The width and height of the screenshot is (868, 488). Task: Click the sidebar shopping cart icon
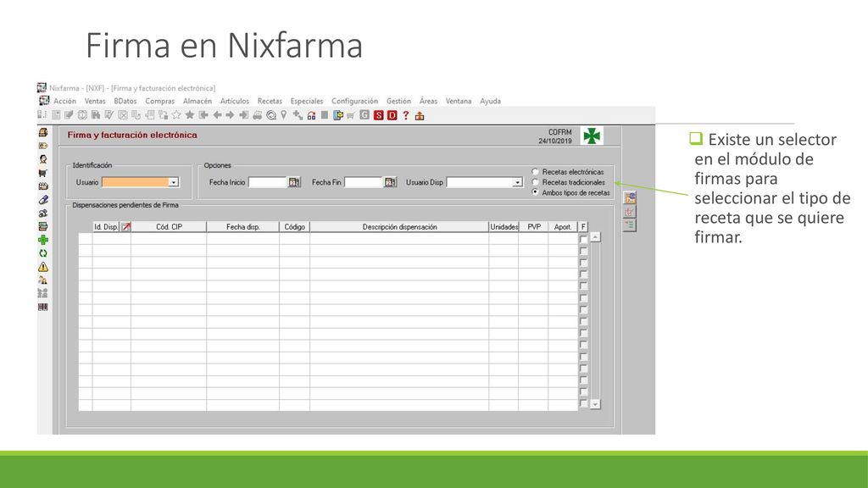coord(43,173)
